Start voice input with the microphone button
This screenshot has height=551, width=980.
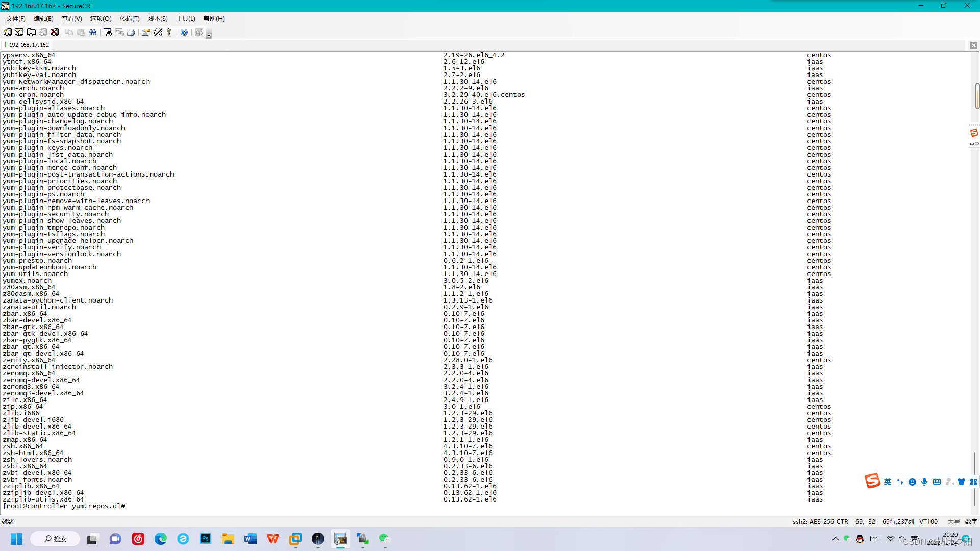click(924, 481)
